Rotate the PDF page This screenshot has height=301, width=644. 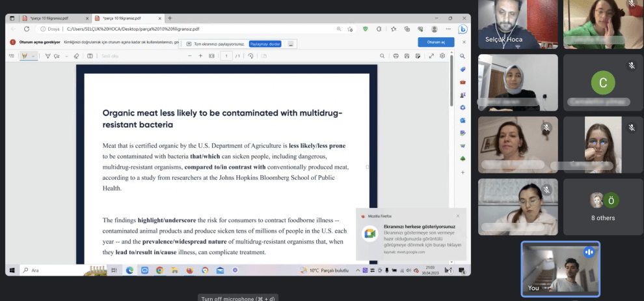pos(250,56)
